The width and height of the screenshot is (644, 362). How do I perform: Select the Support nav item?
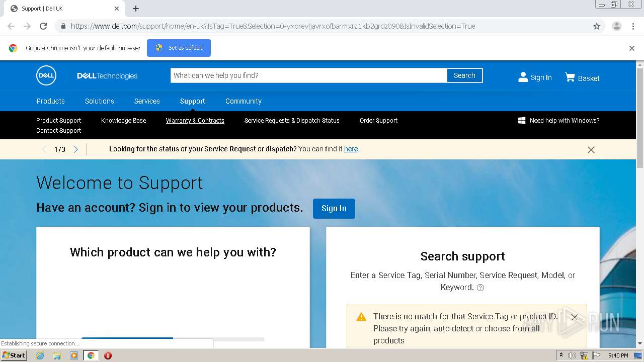click(193, 101)
